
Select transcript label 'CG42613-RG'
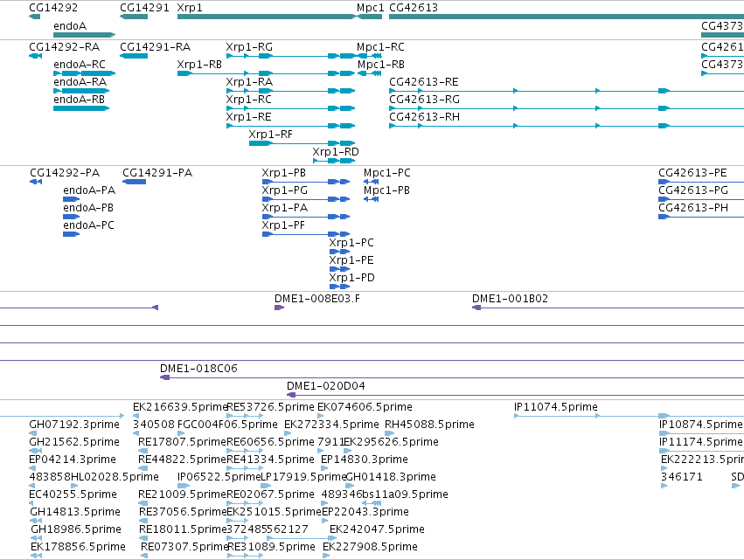(x=424, y=100)
